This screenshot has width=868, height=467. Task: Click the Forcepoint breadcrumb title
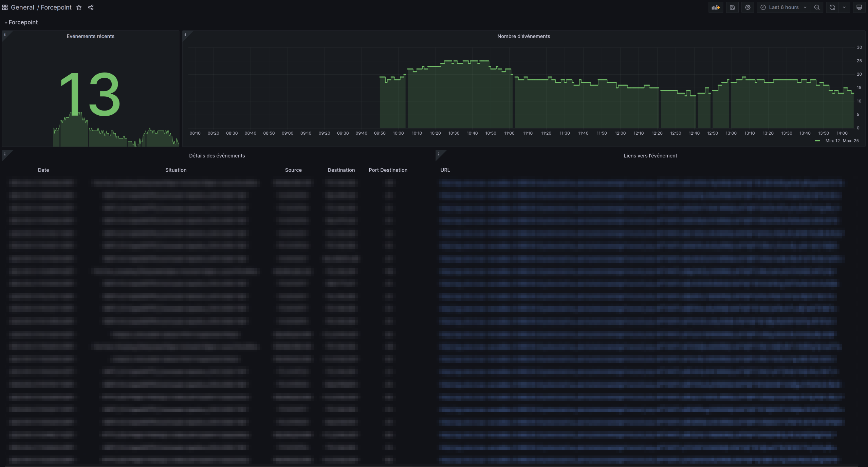(56, 7)
